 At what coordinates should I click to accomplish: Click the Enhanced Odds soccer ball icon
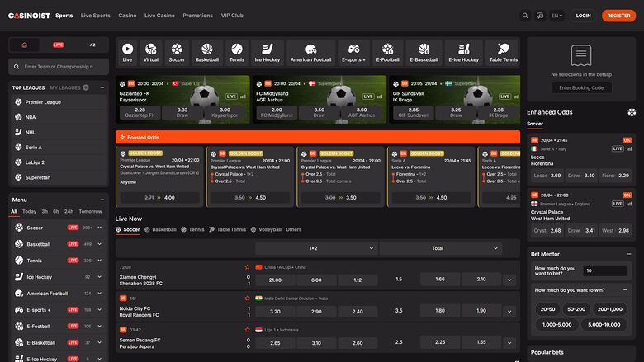click(632, 112)
